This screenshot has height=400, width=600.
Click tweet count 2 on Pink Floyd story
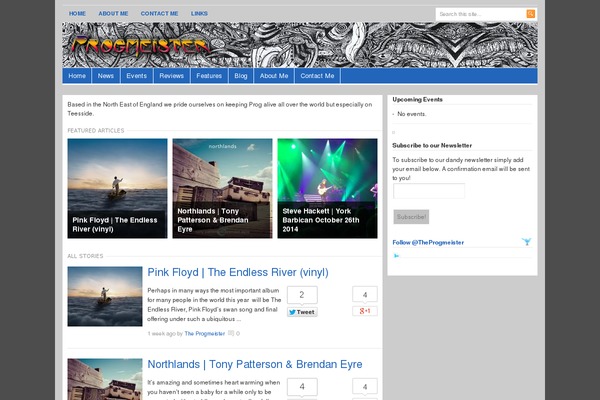tap(302, 295)
